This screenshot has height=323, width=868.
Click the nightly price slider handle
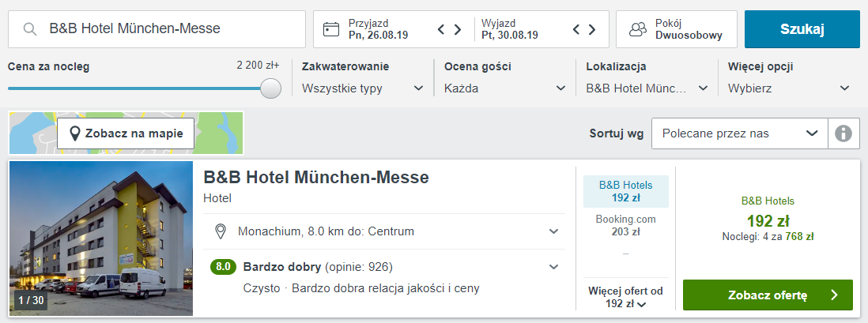coord(271,88)
